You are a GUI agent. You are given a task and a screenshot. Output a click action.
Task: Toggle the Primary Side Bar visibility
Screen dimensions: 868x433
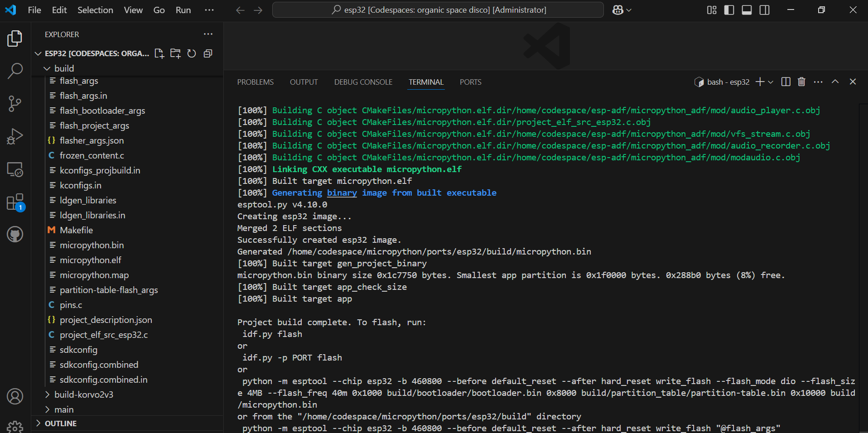pyautogui.click(x=728, y=10)
